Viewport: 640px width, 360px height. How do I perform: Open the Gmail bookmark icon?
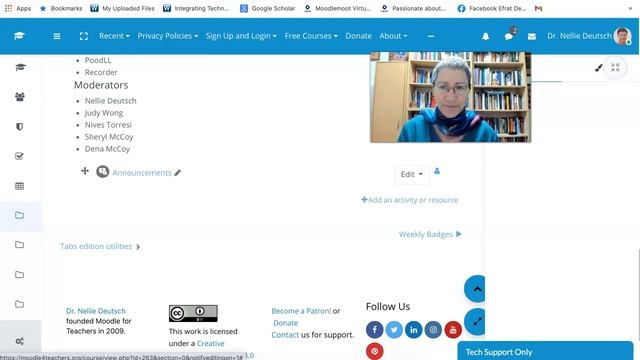(x=538, y=8)
